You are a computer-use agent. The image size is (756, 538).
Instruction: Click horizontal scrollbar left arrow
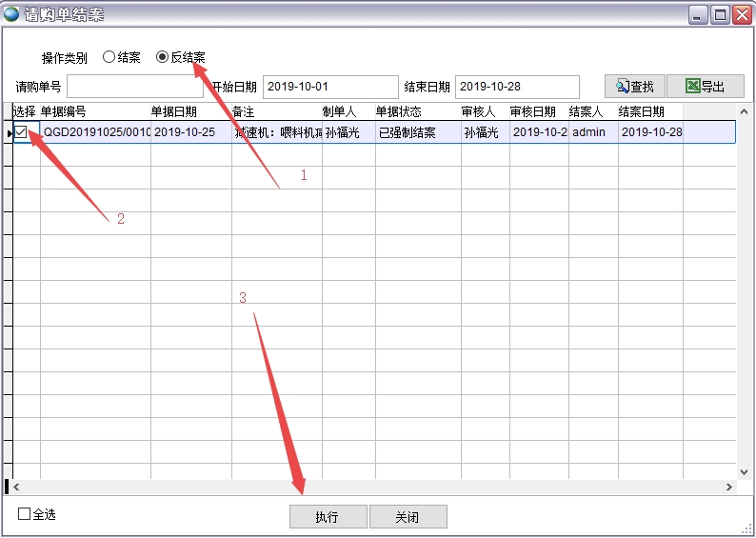pos(16,487)
